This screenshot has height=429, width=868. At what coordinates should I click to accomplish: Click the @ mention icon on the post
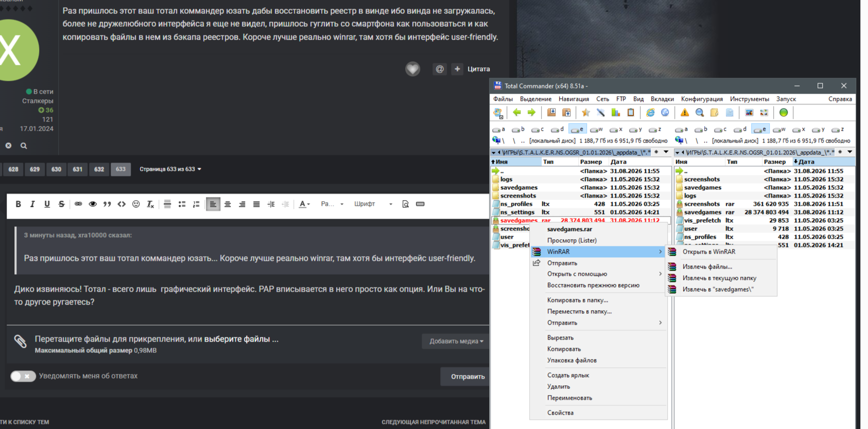pyautogui.click(x=440, y=69)
